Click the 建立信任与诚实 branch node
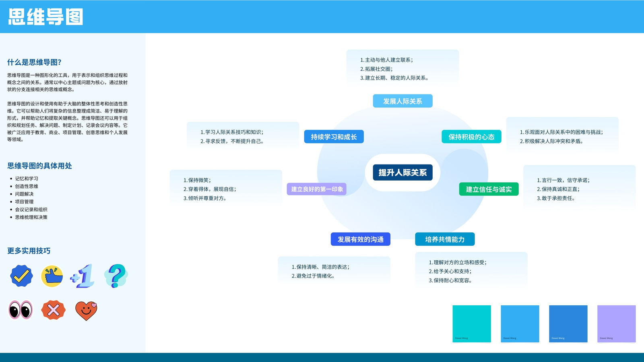644x362 pixels. click(x=489, y=189)
